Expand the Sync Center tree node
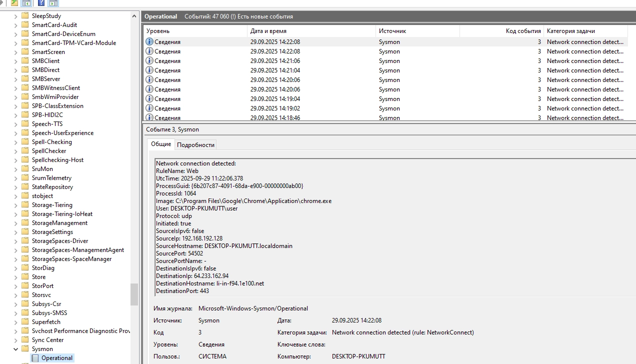Screen dimensions: 636x364 pyautogui.click(x=15, y=340)
